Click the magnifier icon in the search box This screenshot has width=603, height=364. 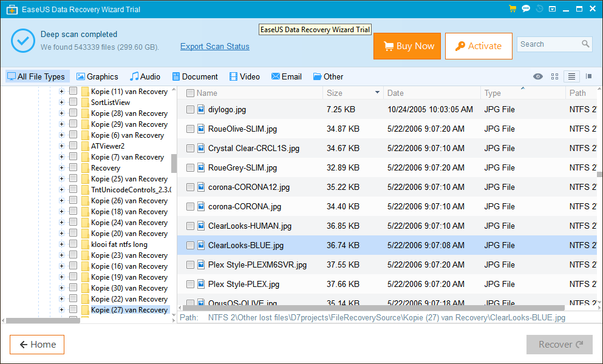tap(585, 44)
